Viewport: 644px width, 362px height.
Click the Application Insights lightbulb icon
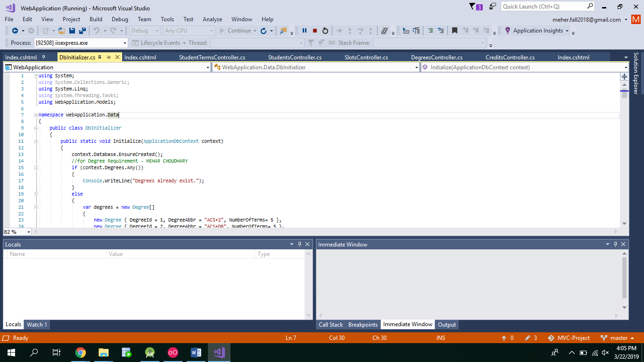click(x=508, y=31)
